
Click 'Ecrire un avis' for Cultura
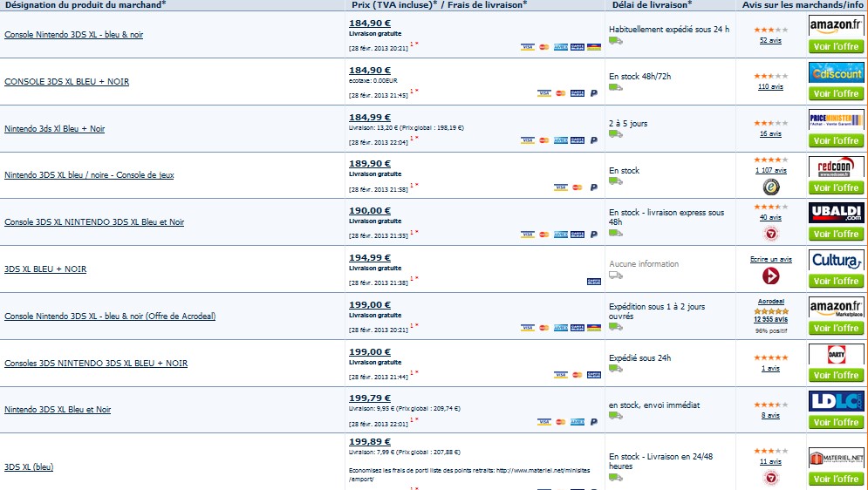tap(770, 259)
